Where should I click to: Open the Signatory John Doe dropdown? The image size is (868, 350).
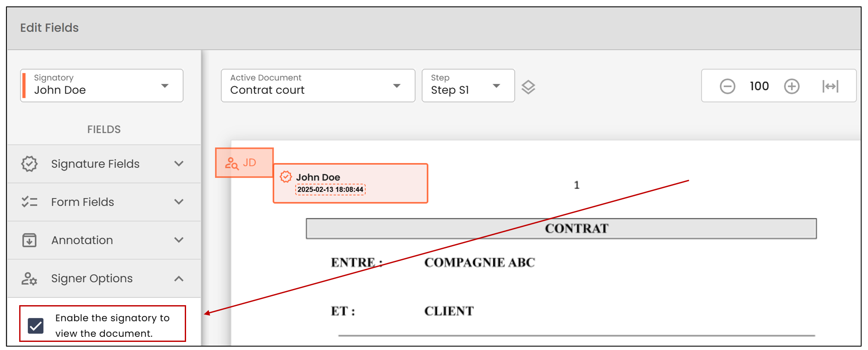point(102,85)
